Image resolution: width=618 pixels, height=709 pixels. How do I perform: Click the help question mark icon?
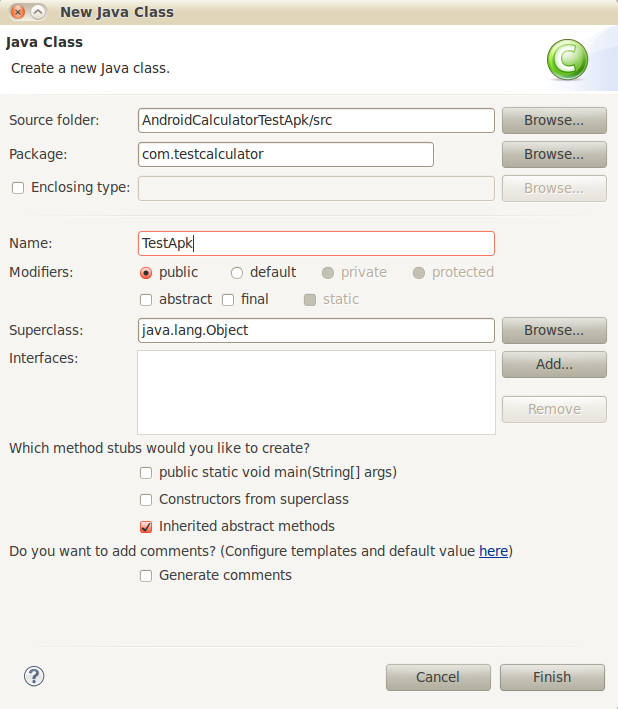[35, 676]
